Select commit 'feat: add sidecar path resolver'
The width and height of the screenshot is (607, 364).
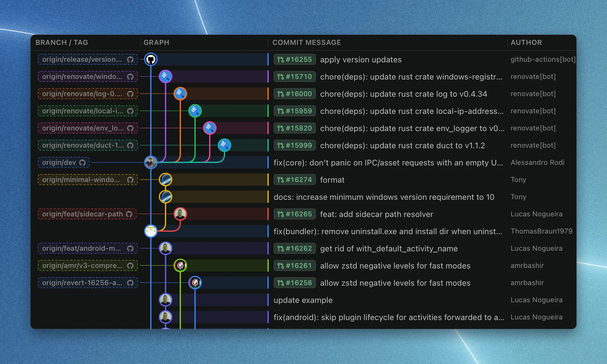pyautogui.click(x=377, y=214)
